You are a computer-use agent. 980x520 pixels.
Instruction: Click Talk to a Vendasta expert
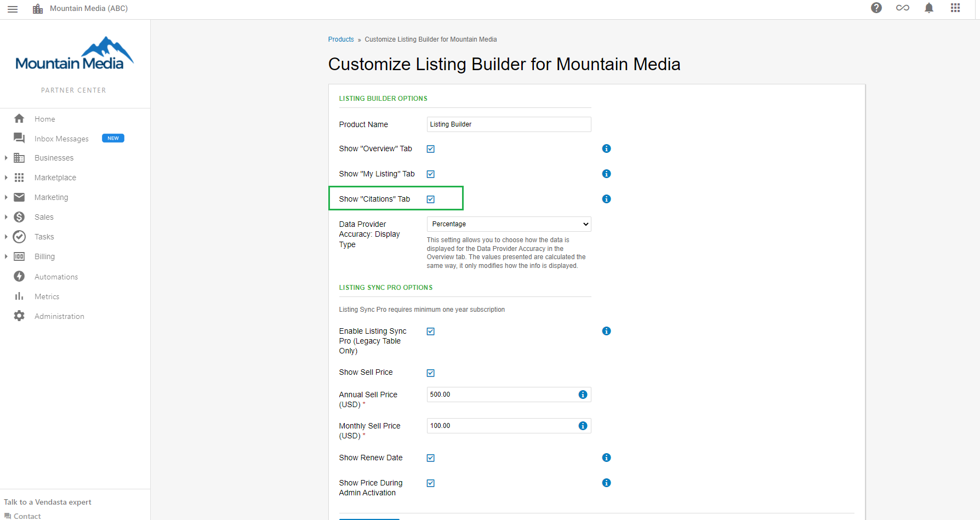click(x=48, y=502)
